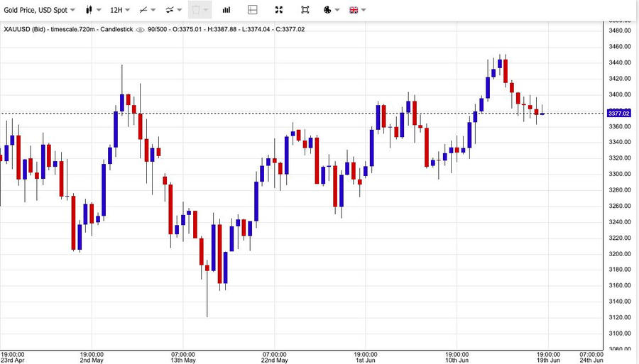Click the 3377.02 current price label
The image size is (639, 364).
click(619, 113)
